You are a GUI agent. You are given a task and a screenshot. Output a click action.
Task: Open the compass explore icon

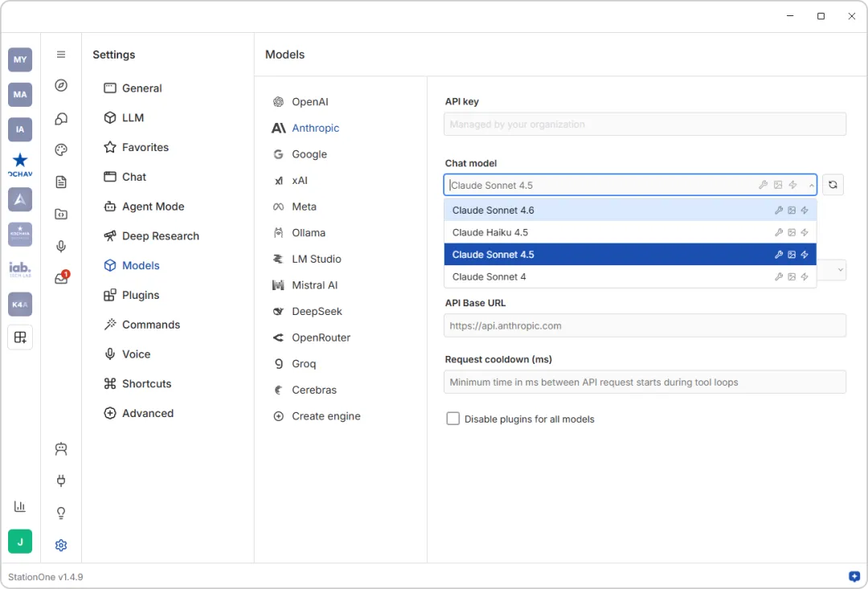(61, 85)
